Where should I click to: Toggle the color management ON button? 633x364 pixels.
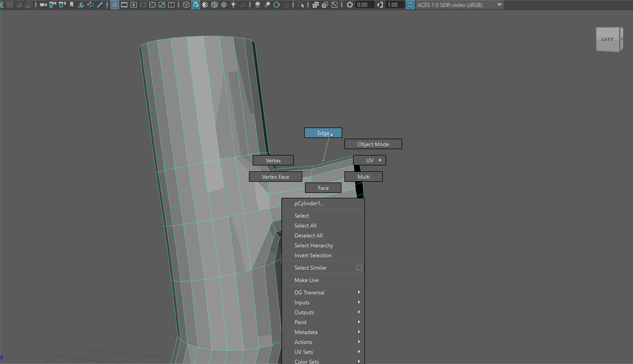tap(410, 5)
